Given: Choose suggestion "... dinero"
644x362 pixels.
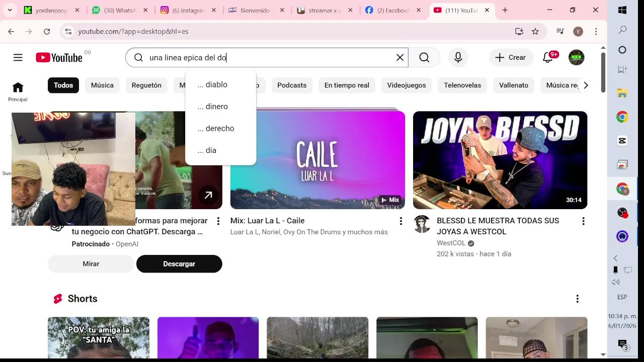Looking at the screenshot, I should pyautogui.click(x=220, y=107).
